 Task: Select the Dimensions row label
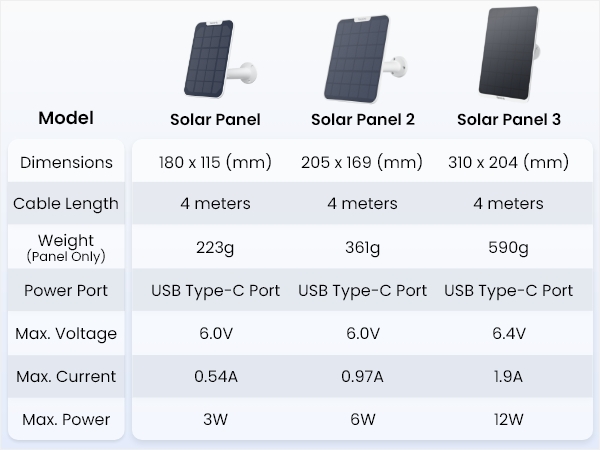click(66, 162)
